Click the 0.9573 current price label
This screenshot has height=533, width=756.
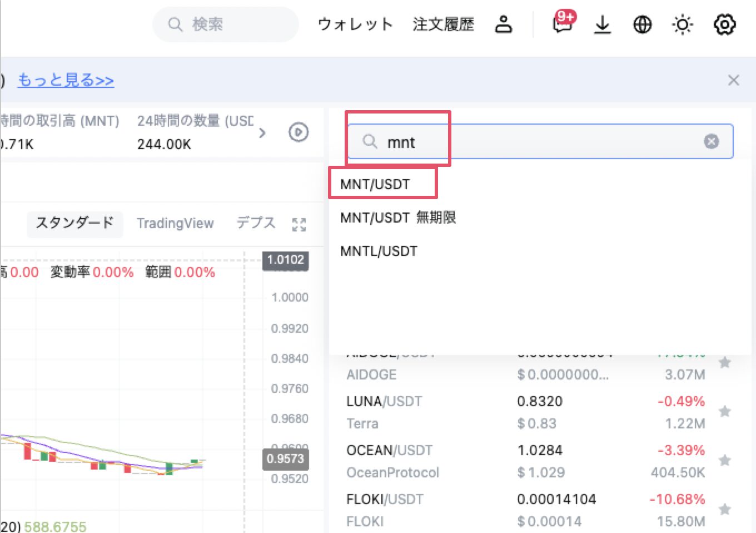pyautogui.click(x=285, y=459)
